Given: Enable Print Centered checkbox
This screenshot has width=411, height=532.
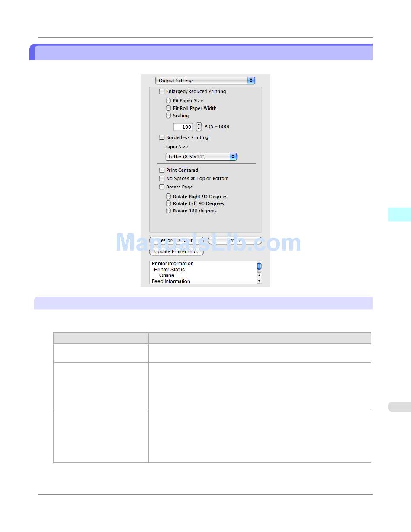Looking at the screenshot, I should (162, 170).
